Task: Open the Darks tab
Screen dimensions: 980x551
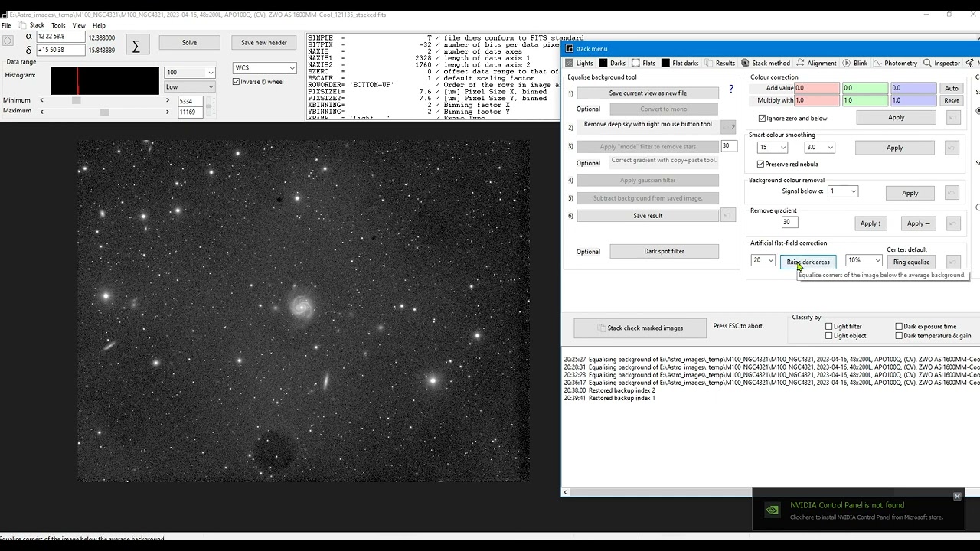Action: click(x=612, y=63)
